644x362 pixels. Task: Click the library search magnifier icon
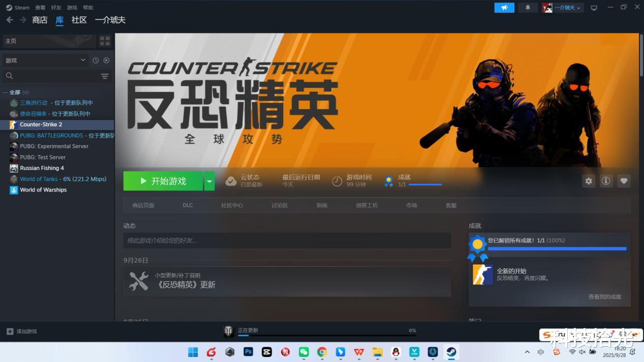pyautogui.click(x=9, y=76)
